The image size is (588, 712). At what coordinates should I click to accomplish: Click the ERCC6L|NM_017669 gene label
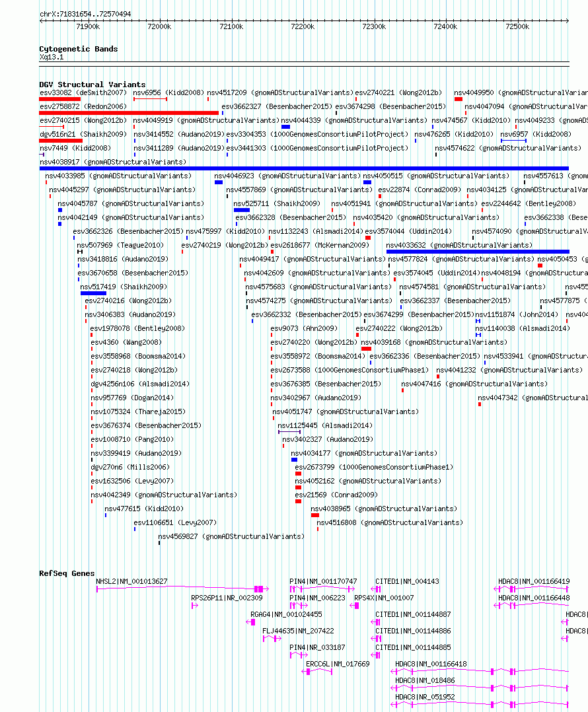coord(338,664)
